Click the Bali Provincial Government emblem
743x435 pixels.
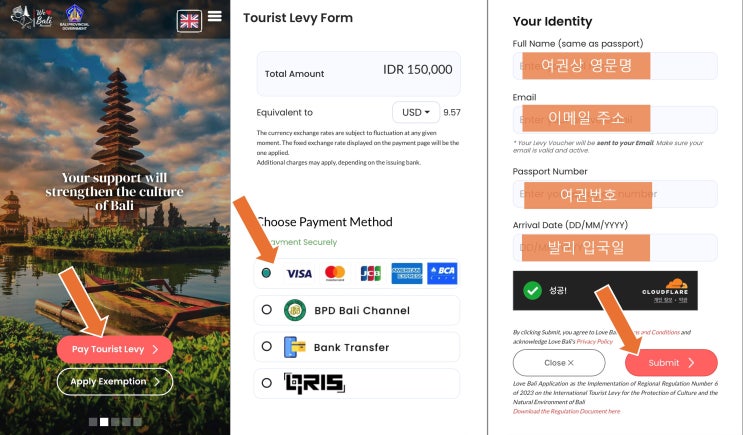click(x=74, y=18)
